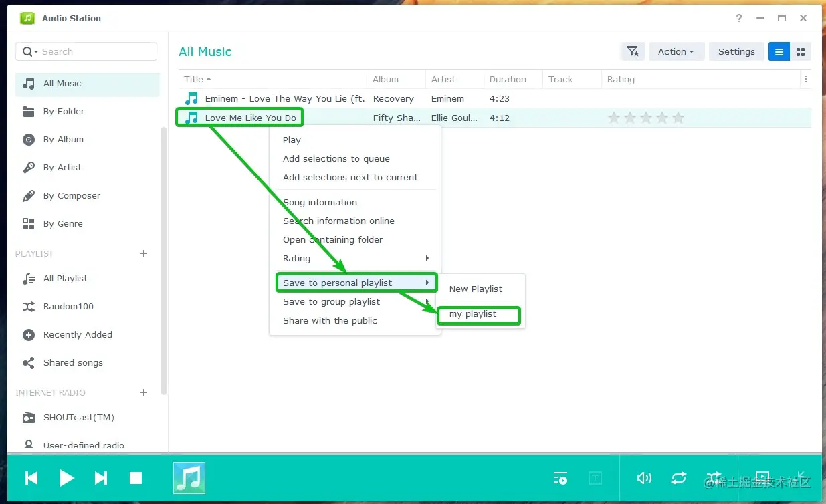Browse music By Artist
The width and height of the screenshot is (826, 504).
click(87, 168)
